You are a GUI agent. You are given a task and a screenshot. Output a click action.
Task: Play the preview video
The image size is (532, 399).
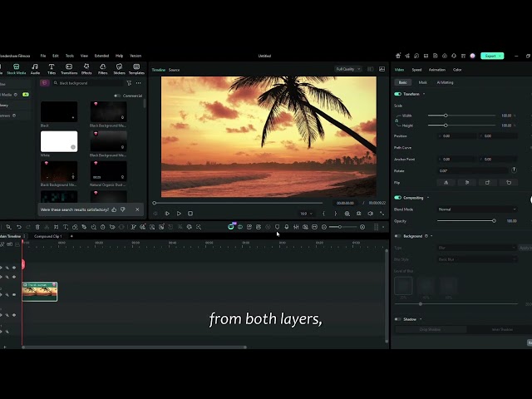tap(179, 214)
